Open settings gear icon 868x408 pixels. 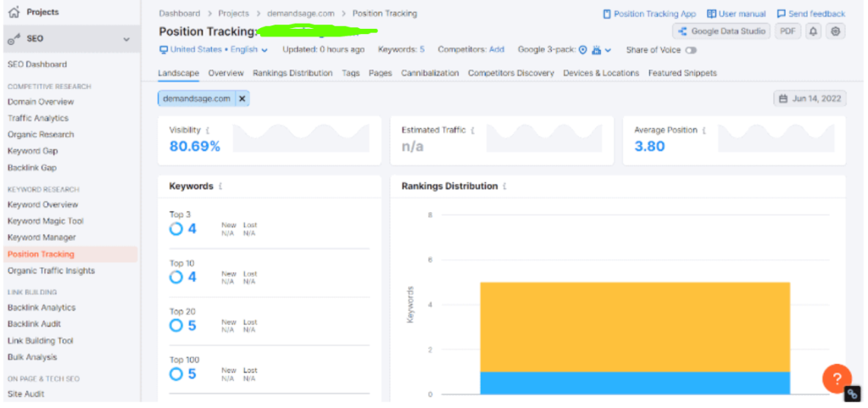tap(835, 31)
